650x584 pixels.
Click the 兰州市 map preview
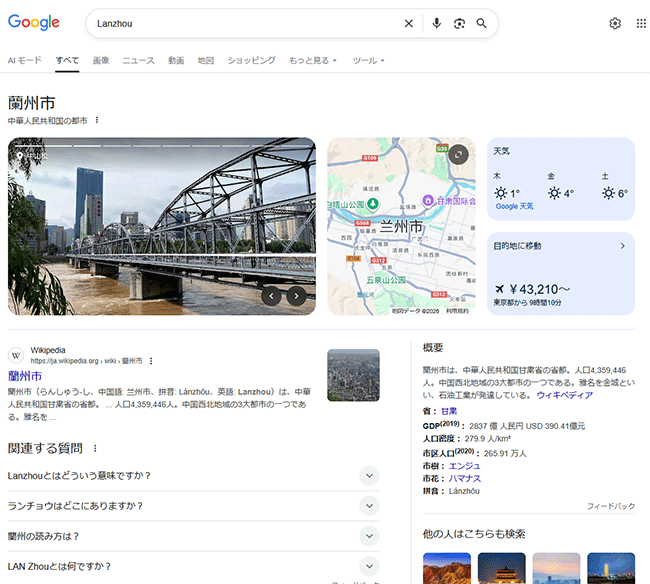(x=401, y=226)
